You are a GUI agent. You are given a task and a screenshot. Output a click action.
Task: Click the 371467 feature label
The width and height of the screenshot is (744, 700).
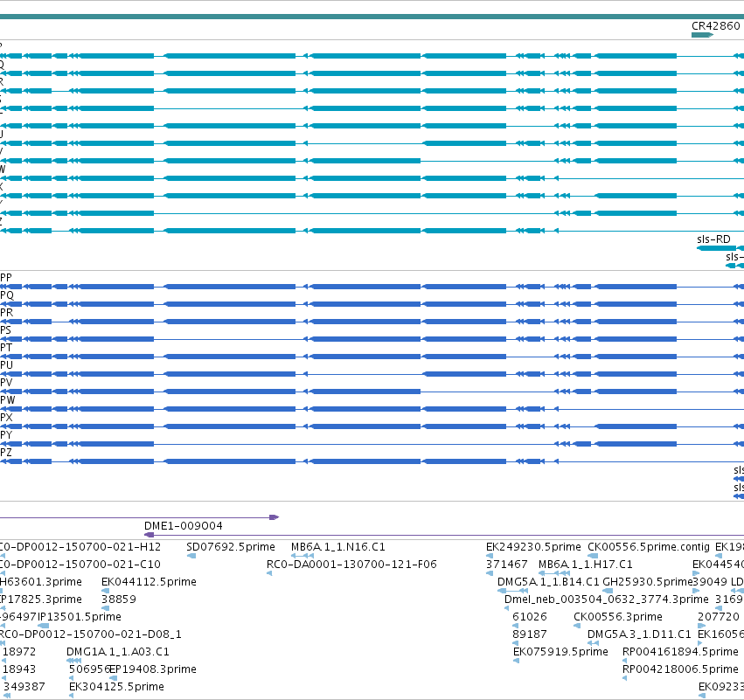coord(507,565)
